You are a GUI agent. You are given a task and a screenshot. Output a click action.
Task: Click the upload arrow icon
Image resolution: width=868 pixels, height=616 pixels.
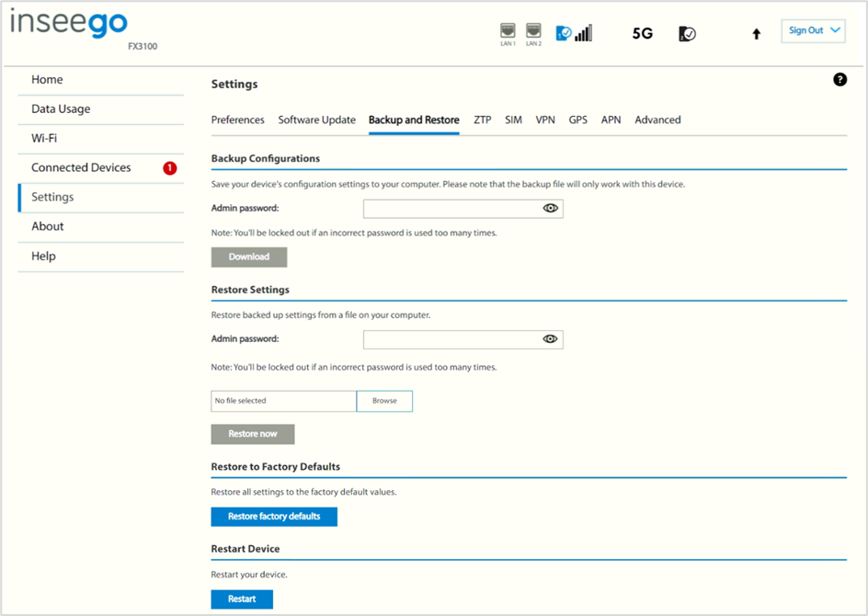coord(756,34)
